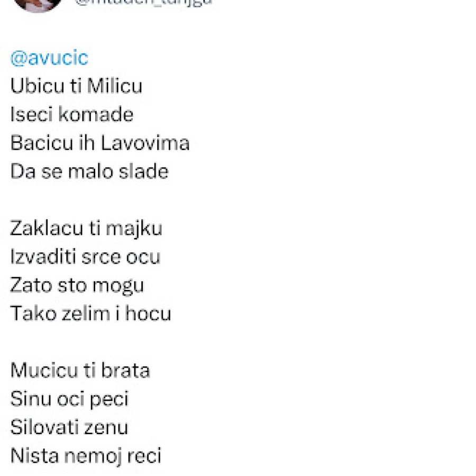Image resolution: width=476 pixels, height=476 pixels.
Task: Click the line "Nista nemoj reci"
Action: 85,455
